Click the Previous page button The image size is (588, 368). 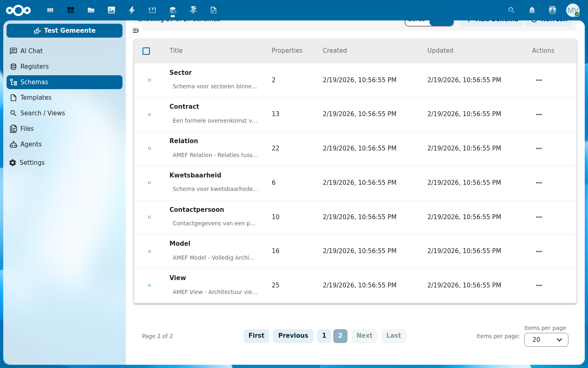coord(293,336)
